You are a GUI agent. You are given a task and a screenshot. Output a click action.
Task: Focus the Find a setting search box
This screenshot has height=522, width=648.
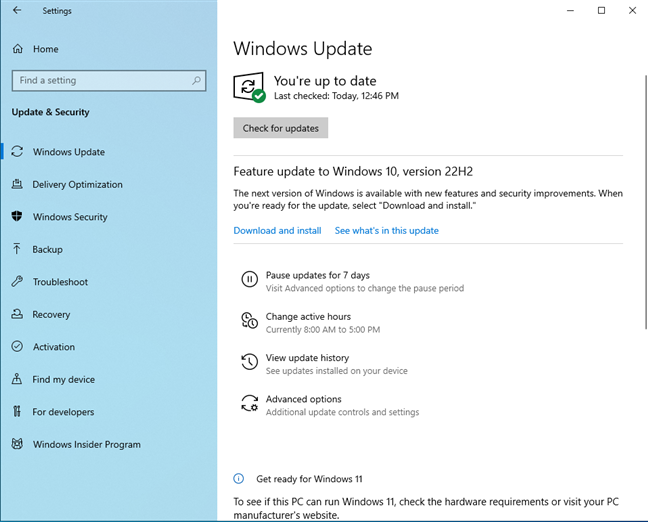[x=109, y=80]
